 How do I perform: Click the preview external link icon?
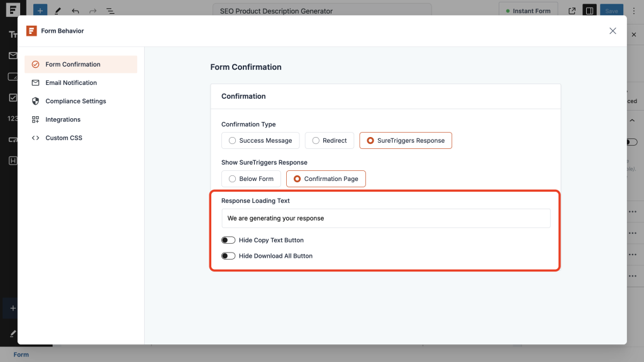pyautogui.click(x=571, y=10)
